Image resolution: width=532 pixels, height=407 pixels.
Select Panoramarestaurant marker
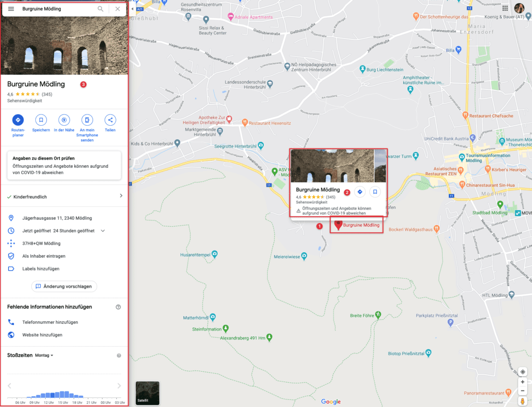(508, 393)
